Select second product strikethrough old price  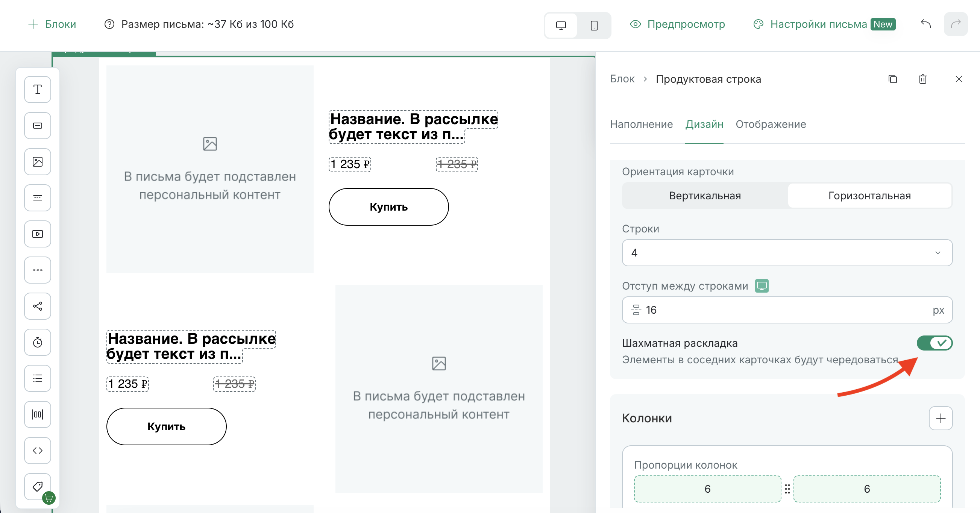tap(234, 384)
